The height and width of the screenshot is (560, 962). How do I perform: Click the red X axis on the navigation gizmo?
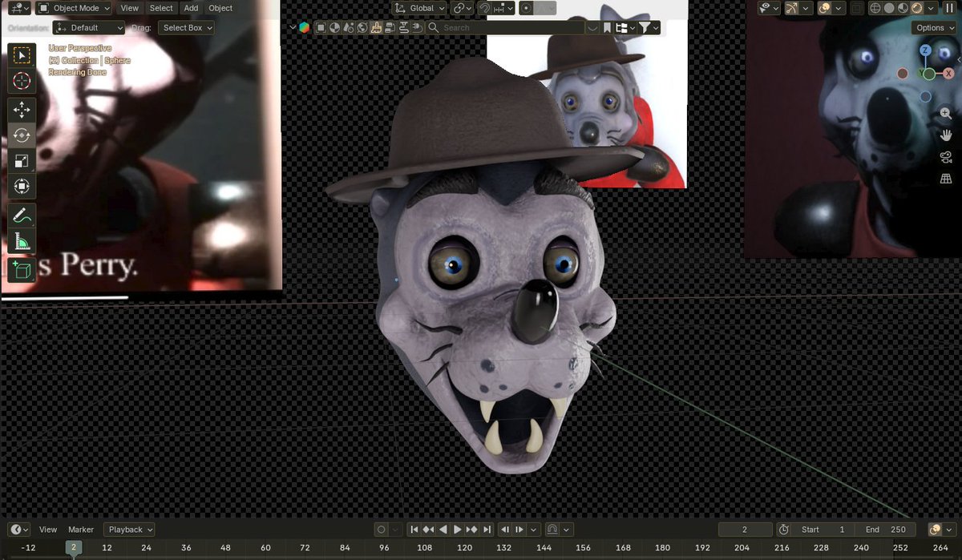(948, 74)
